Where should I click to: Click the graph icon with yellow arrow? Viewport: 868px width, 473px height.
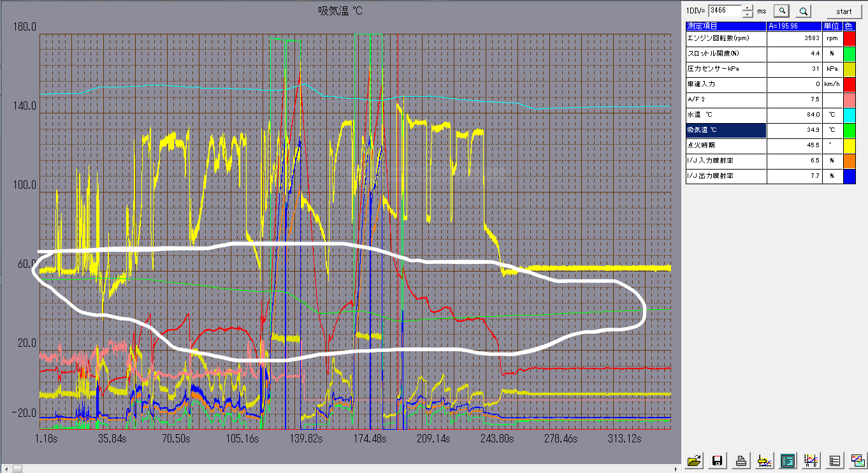763,460
